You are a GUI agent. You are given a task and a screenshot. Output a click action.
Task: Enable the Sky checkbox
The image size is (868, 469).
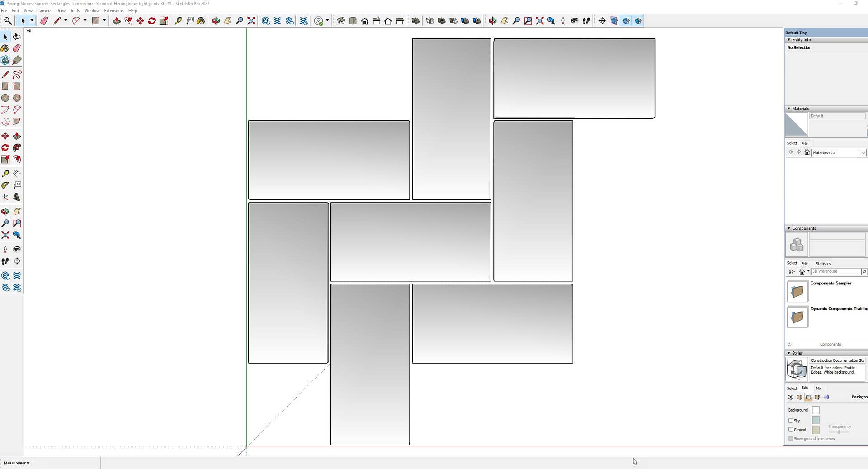791,421
